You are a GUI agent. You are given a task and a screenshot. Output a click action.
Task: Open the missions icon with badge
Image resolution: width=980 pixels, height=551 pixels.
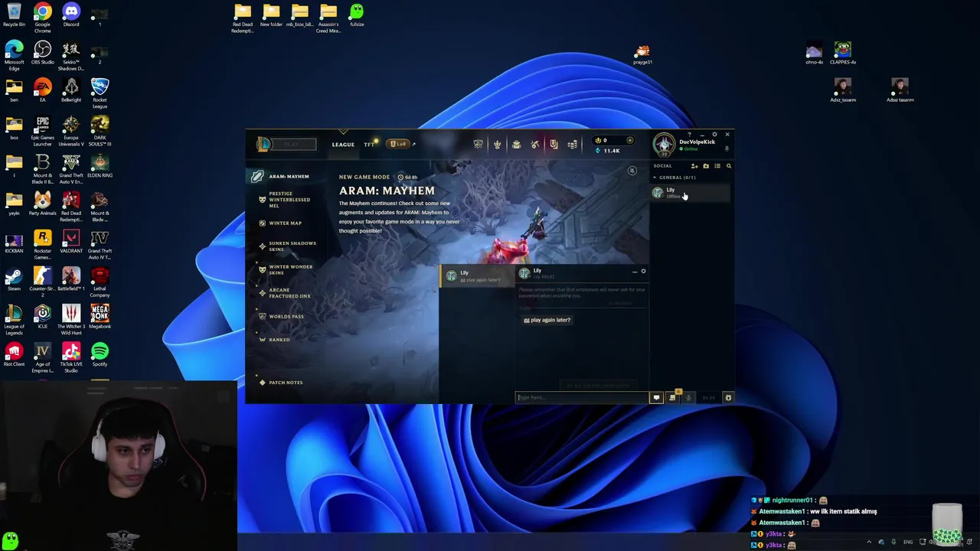point(673,397)
